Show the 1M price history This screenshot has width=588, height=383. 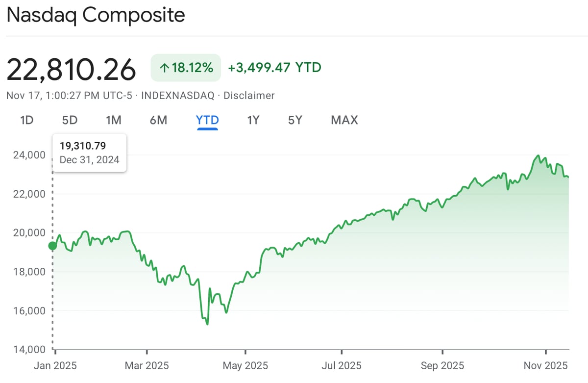coord(113,120)
